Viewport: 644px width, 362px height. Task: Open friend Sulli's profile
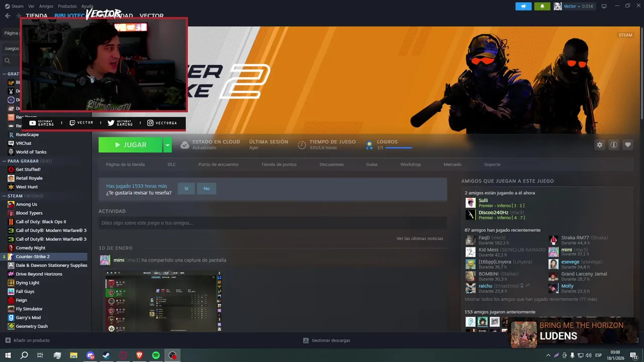pos(483,200)
